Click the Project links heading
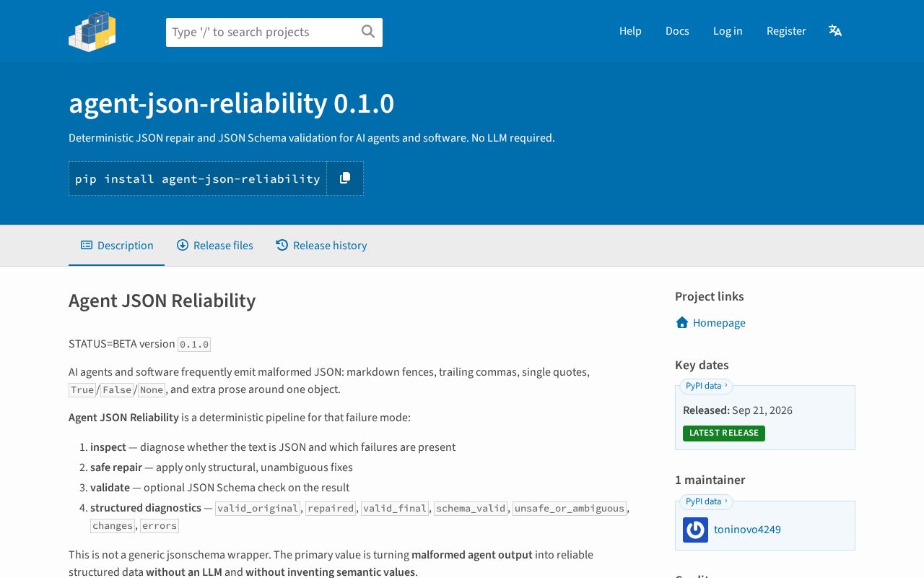The width and height of the screenshot is (924, 578). (x=710, y=296)
